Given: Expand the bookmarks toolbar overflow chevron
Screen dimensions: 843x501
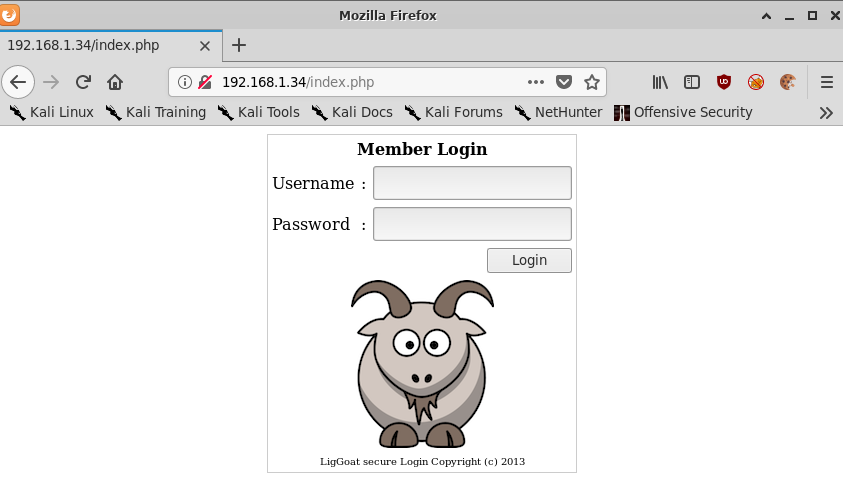Looking at the screenshot, I should [x=826, y=112].
